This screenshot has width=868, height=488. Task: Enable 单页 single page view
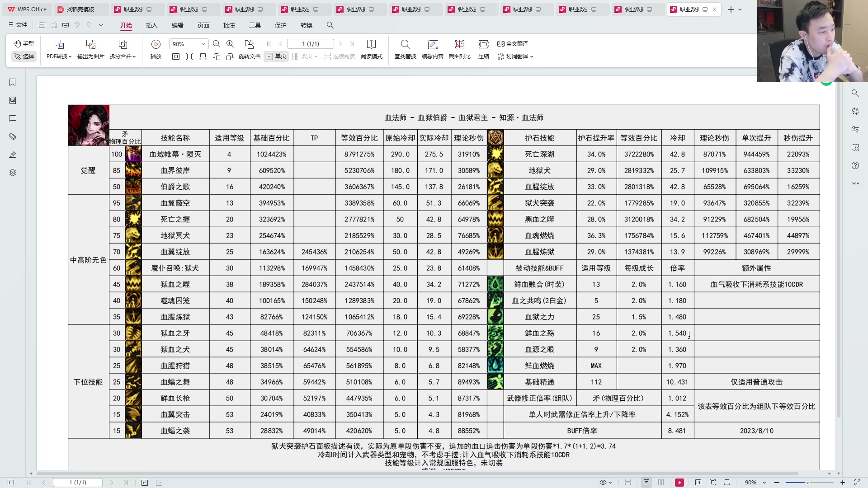(276, 56)
